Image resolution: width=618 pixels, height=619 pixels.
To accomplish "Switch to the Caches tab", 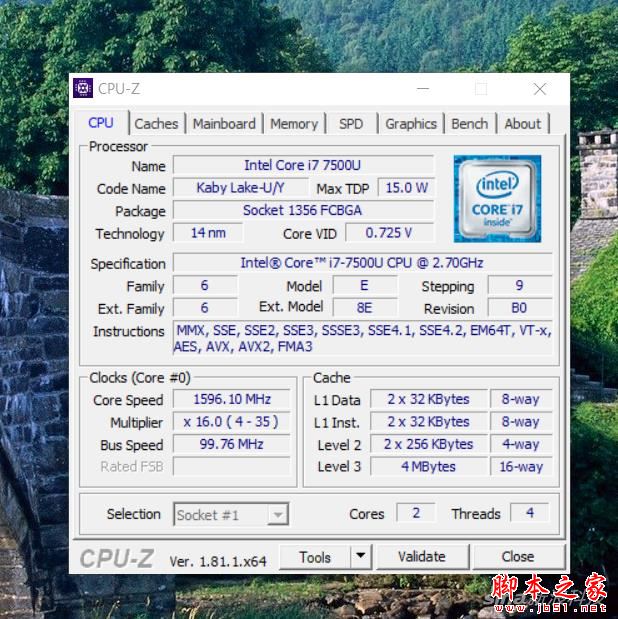I will tap(156, 124).
